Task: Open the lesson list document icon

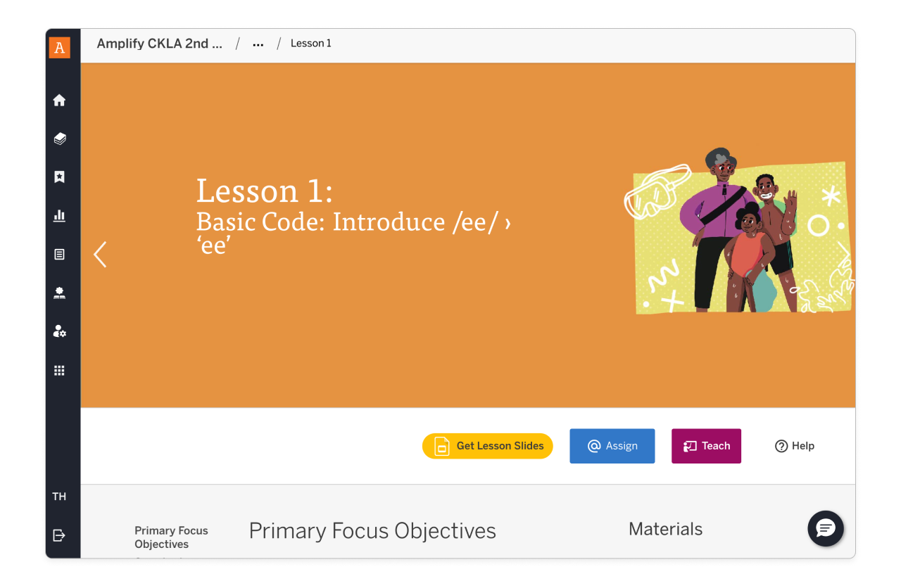Action: tap(60, 254)
